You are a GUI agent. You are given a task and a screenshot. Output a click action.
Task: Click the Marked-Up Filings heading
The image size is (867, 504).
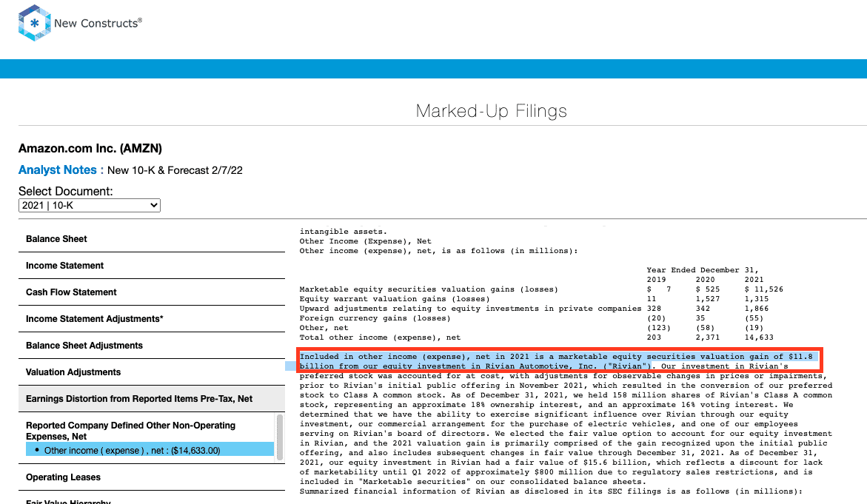tap(491, 111)
